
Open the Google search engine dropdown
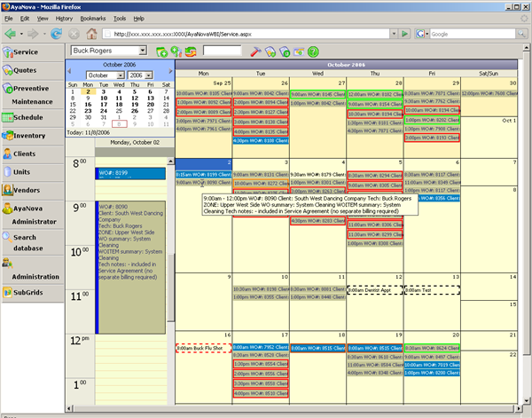(426, 34)
